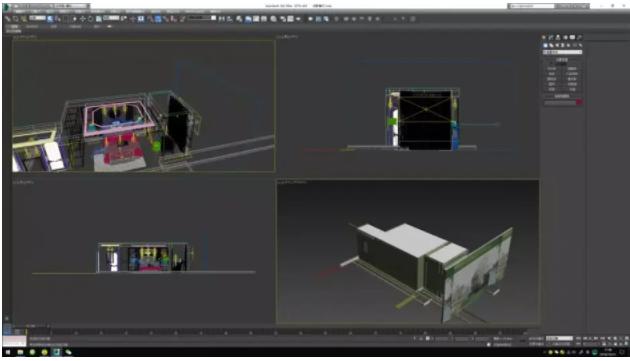
Task: Switch to the Hierarchy command panel tab
Action: click(x=558, y=37)
